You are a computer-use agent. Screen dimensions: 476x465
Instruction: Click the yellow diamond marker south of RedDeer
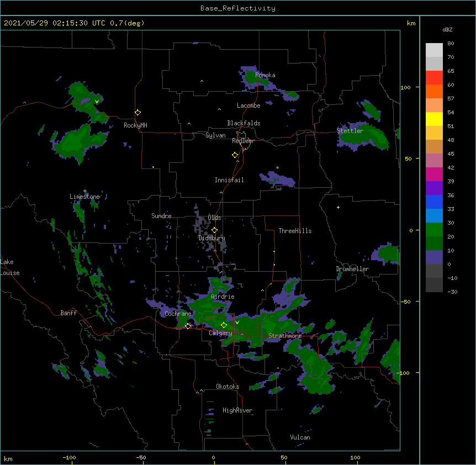235,155
